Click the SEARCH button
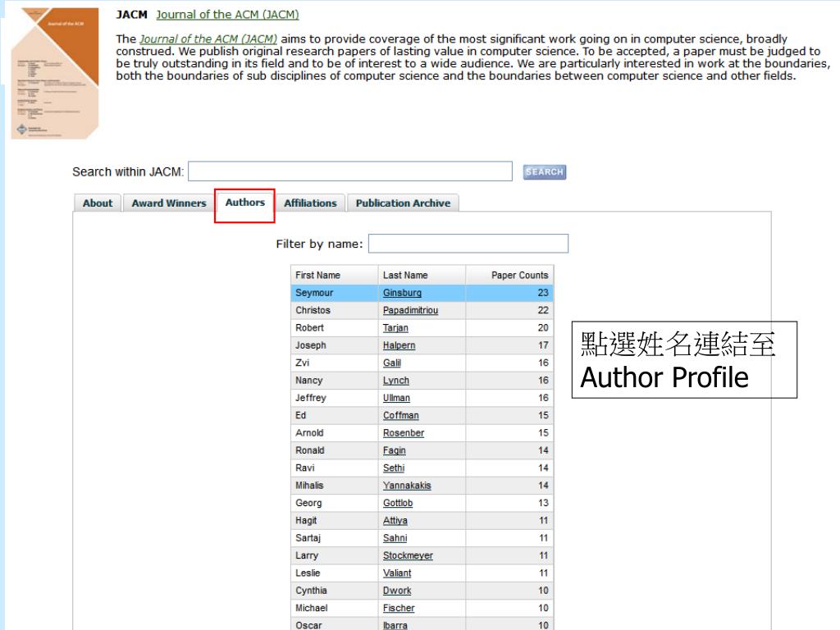 click(x=545, y=172)
